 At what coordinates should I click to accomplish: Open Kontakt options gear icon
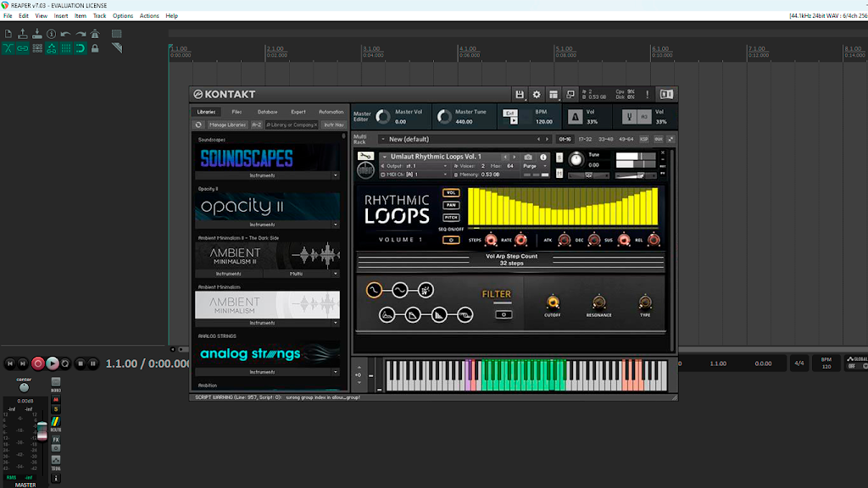[x=537, y=95]
